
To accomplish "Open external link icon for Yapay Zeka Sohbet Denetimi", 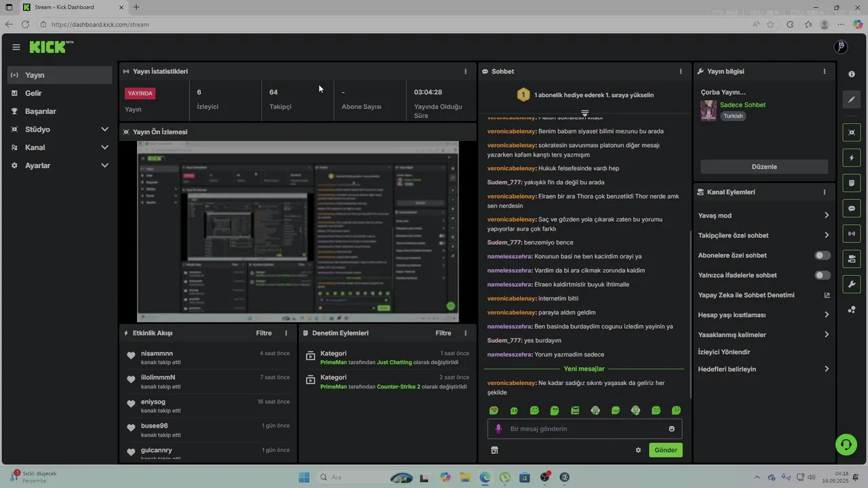I will [827, 296].
